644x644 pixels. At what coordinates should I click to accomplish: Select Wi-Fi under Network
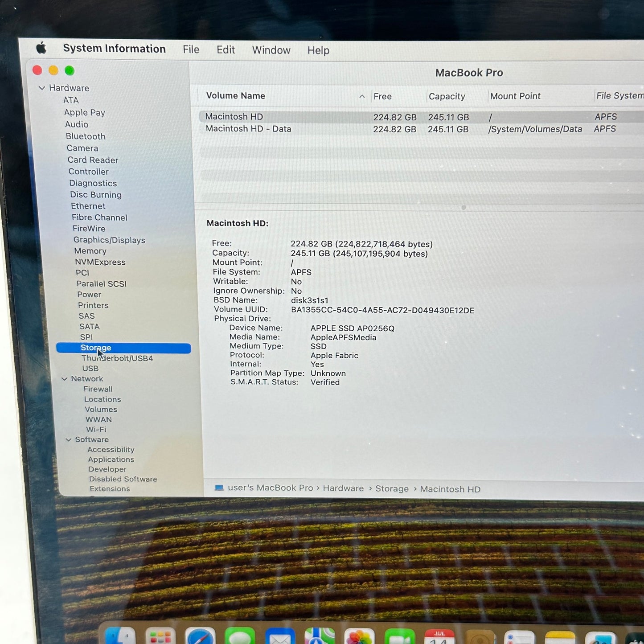tap(96, 430)
